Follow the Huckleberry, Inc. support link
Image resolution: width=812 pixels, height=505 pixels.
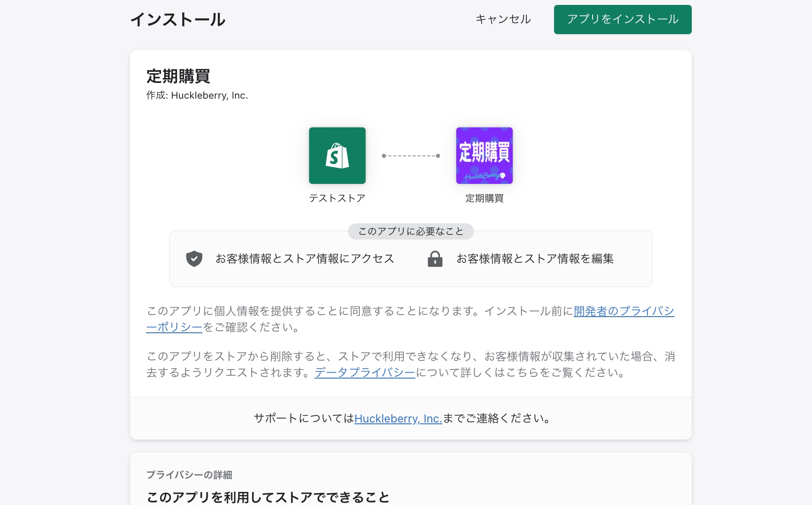click(398, 418)
